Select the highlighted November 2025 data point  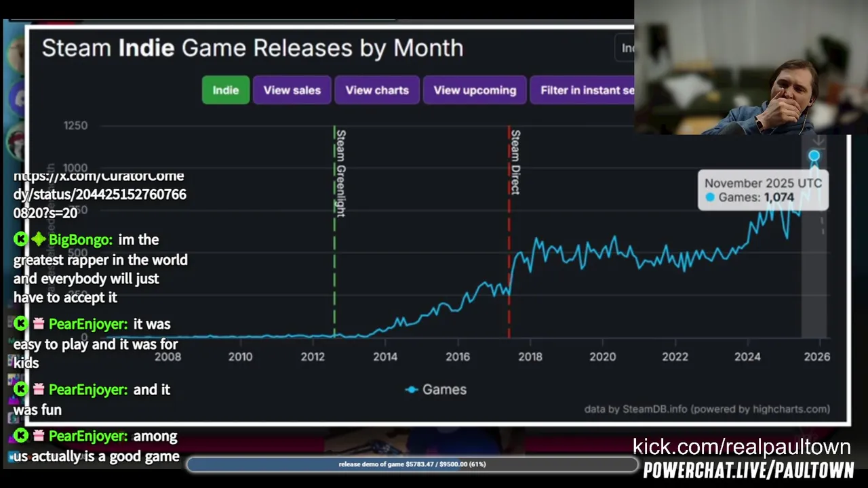[x=814, y=157]
